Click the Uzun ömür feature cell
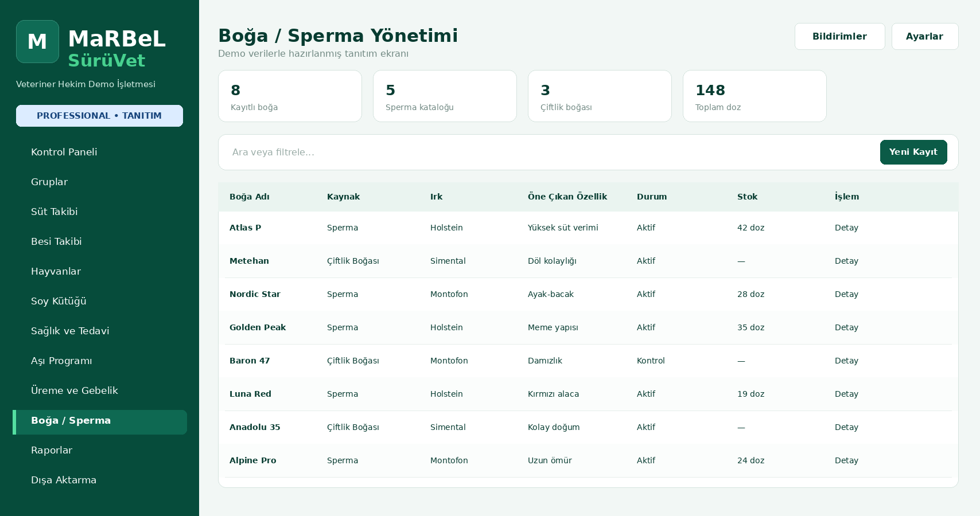This screenshot has height=516, width=980. [550, 460]
